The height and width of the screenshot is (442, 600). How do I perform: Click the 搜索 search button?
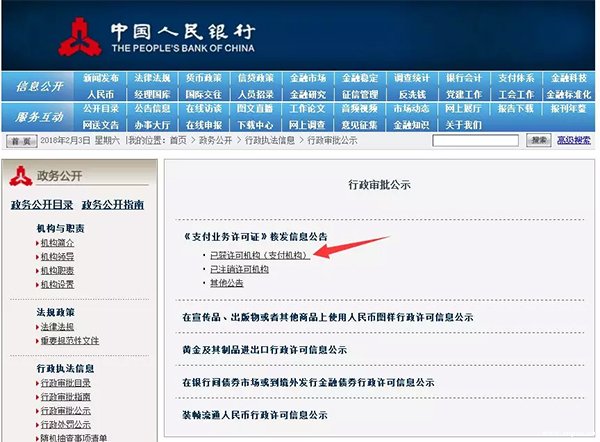(x=539, y=140)
